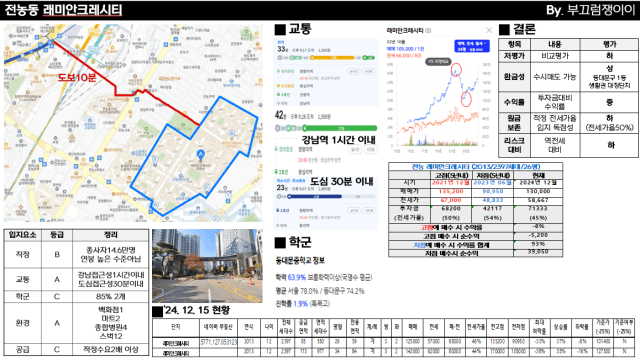Click the upper red circle on the price chart

pyautogui.click(x=456, y=70)
